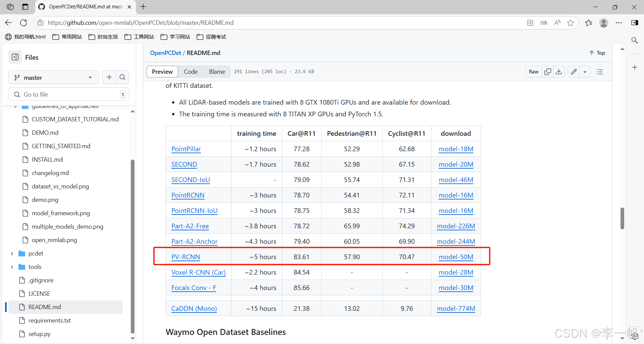Close the OpenPCDet README tab

tap(129, 7)
